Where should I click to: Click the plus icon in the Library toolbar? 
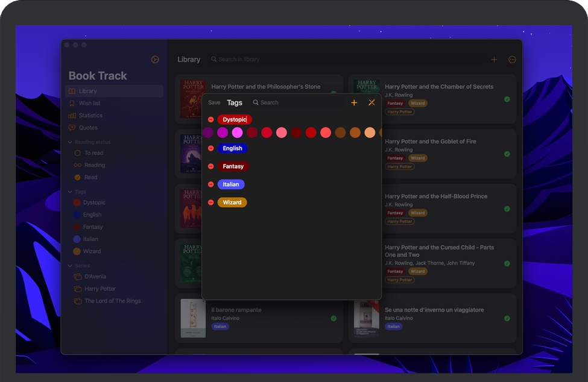click(494, 60)
